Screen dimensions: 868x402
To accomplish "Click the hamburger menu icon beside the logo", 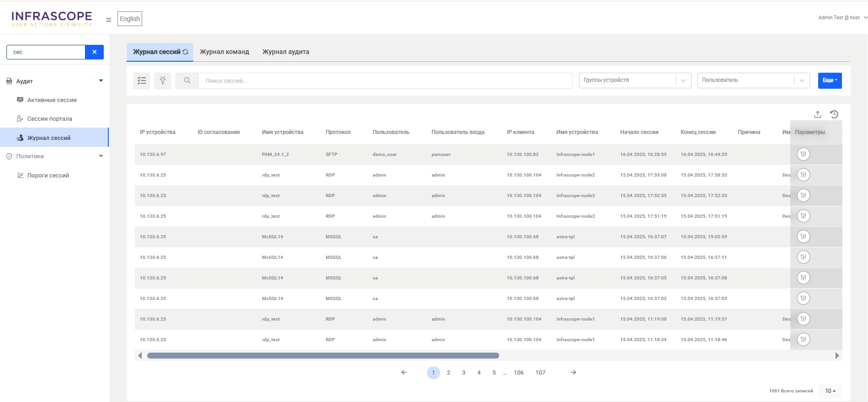I will [108, 20].
